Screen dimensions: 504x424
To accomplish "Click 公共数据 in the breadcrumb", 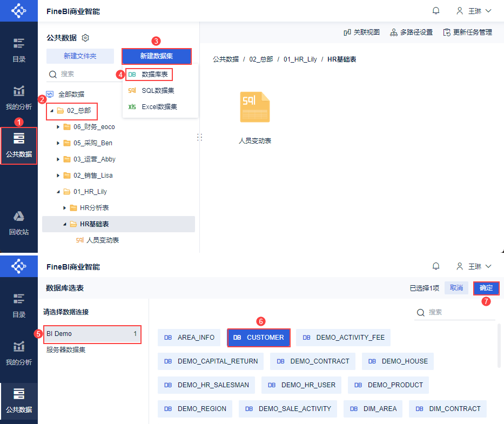I will pyautogui.click(x=226, y=59).
